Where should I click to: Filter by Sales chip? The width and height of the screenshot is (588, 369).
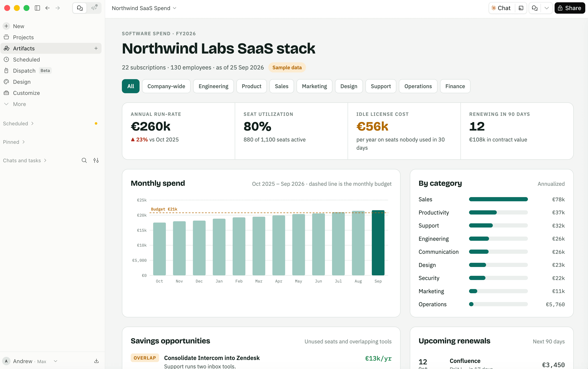[281, 86]
